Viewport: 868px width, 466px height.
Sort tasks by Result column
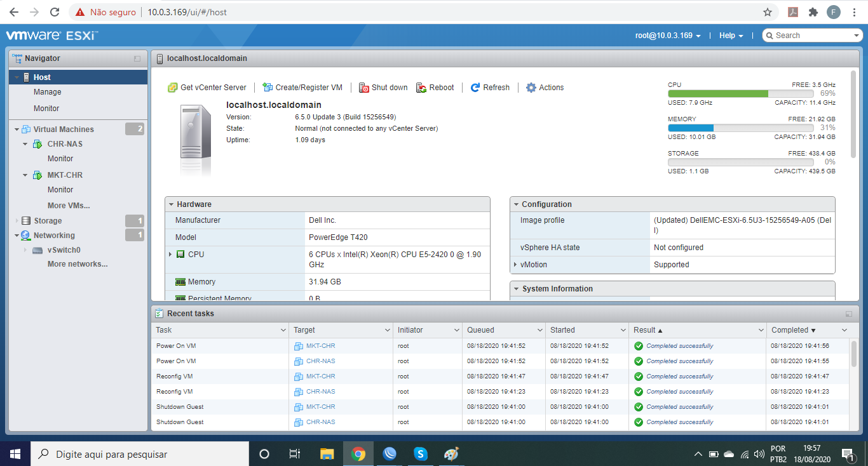tap(648, 330)
